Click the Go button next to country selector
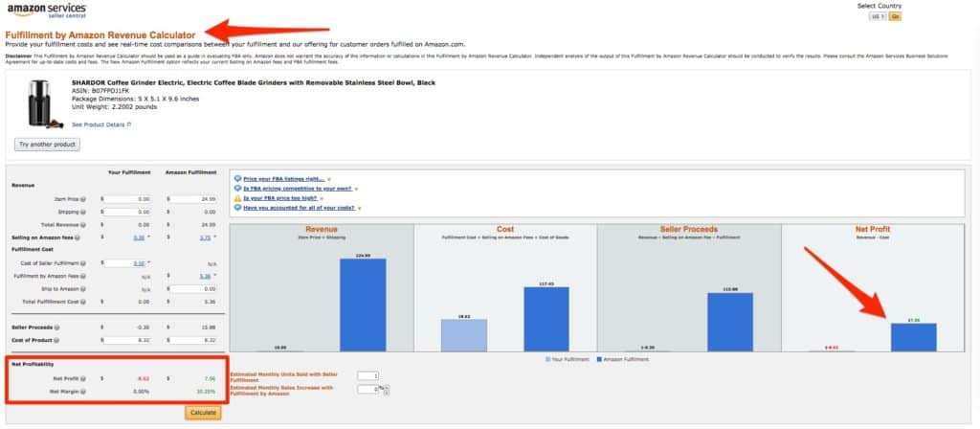 click(x=895, y=17)
